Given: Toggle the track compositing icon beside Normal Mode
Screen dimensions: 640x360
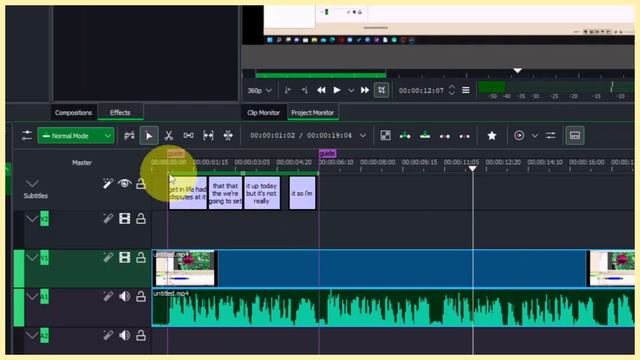Looking at the screenshot, I should click(129, 136).
